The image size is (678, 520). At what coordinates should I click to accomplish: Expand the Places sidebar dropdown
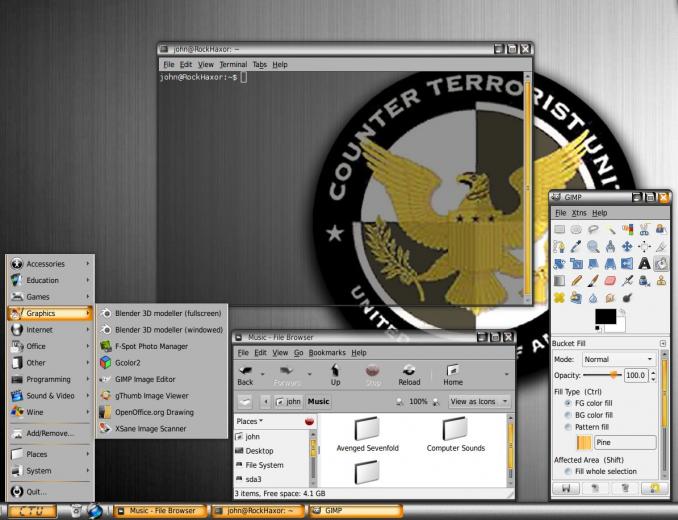click(250, 421)
